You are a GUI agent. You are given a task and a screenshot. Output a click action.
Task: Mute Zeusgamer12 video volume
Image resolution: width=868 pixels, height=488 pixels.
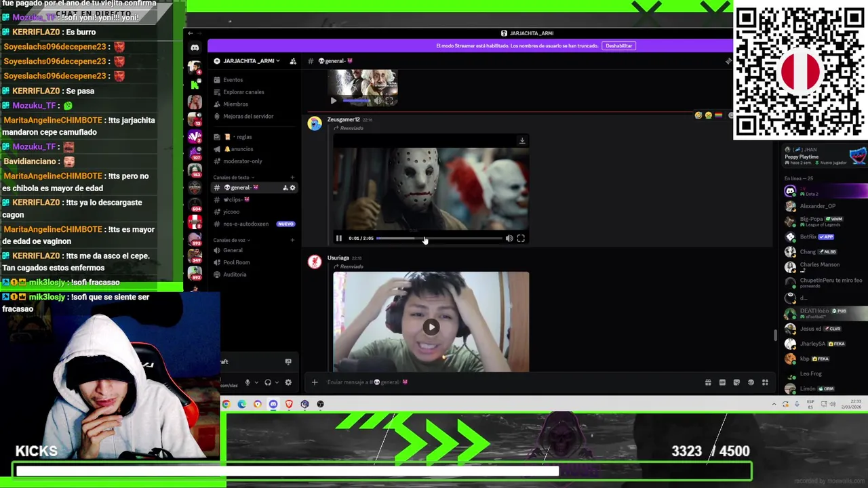(509, 239)
